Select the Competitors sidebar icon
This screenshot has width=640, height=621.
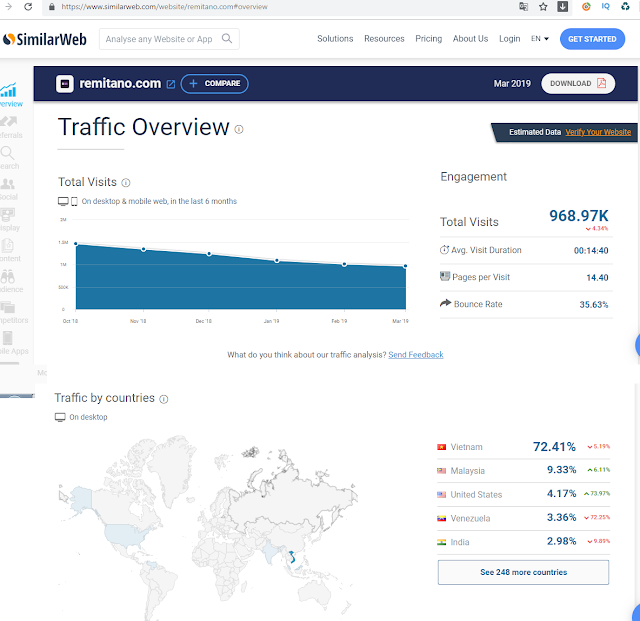pos(8,307)
